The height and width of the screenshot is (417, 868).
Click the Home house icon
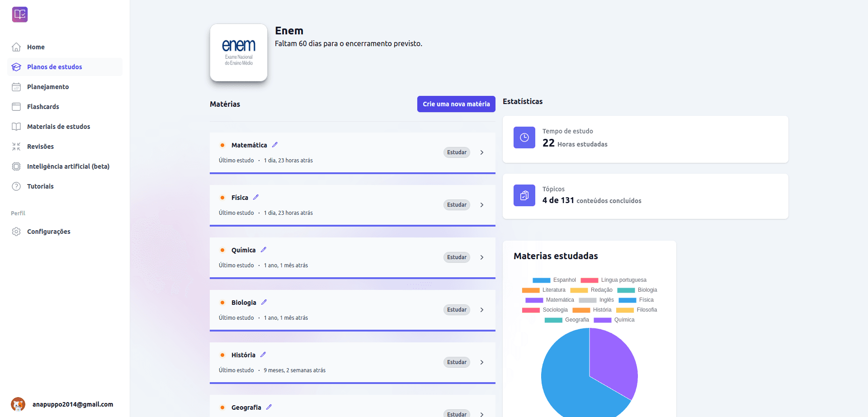coord(16,47)
